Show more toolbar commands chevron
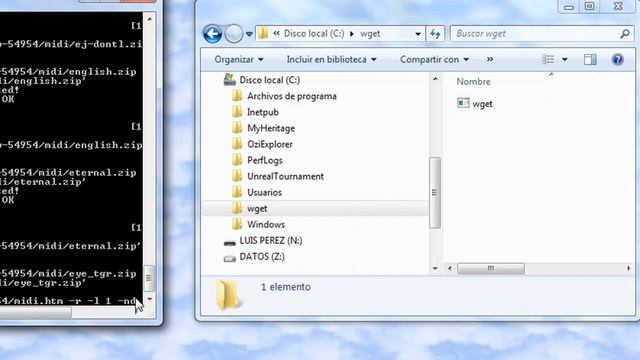The width and height of the screenshot is (640, 360). pyautogui.click(x=490, y=60)
